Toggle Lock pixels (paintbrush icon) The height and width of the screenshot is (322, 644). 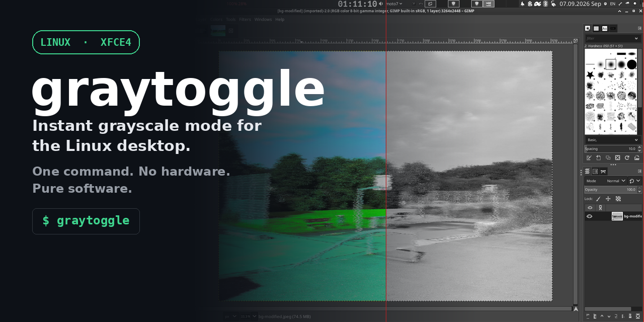click(x=598, y=199)
